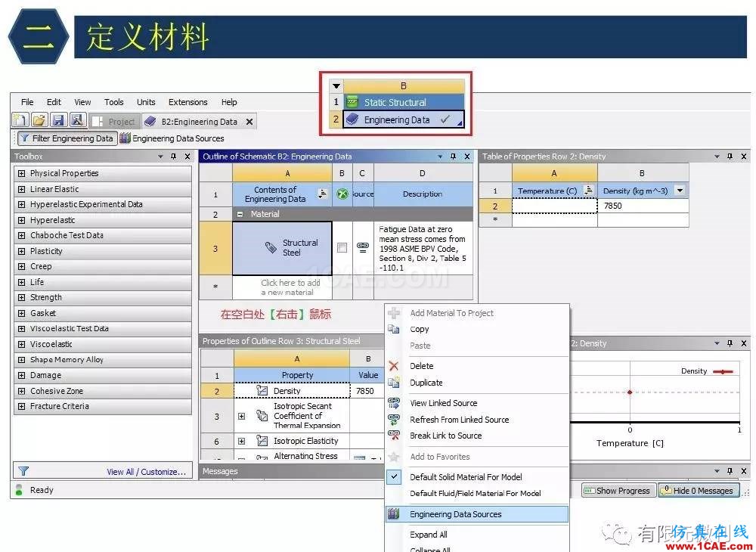The height and width of the screenshot is (552, 756).
Task: Expand Physical Properties in Toolbox
Action: 22,173
